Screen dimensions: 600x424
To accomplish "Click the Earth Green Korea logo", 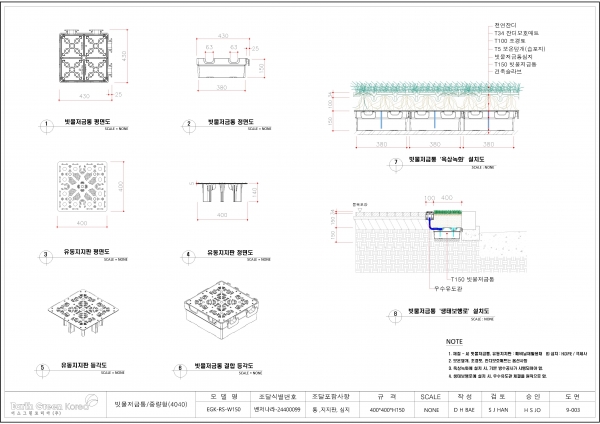I will (54, 405).
